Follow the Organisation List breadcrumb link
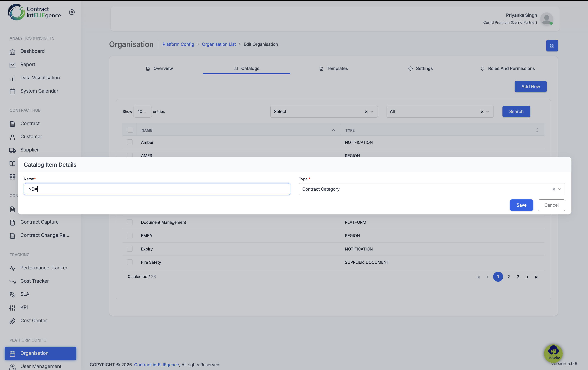The image size is (588, 370). coord(219,44)
